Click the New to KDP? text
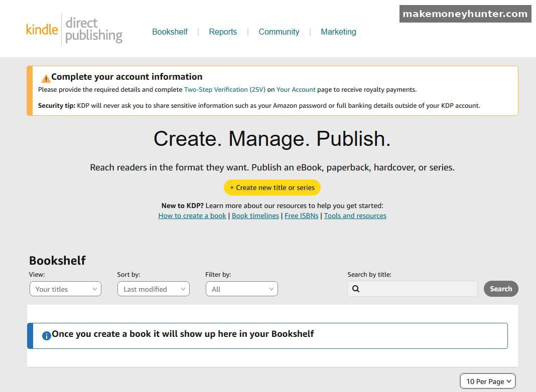 [182, 206]
